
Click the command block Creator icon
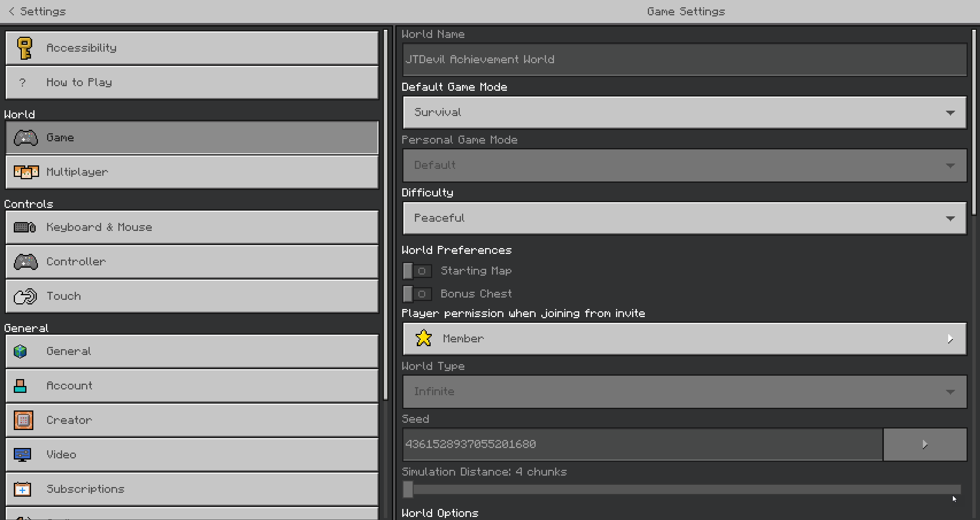tap(23, 420)
